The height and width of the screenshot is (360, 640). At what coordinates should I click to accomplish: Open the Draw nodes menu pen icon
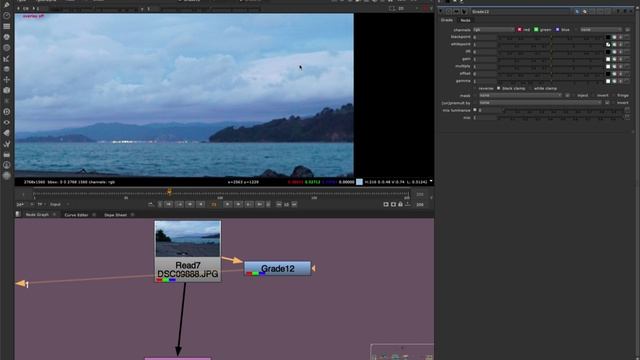(7, 5)
